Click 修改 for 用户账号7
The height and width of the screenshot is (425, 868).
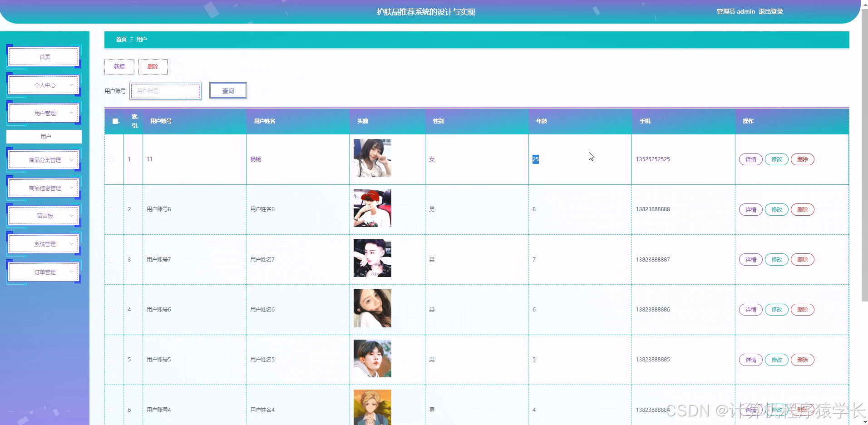pyautogui.click(x=777, y=260)
